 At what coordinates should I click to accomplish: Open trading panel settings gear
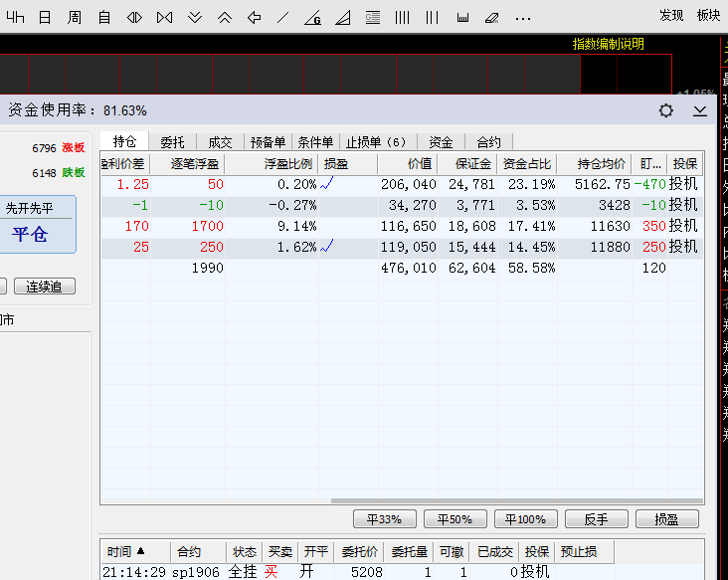pyautogui.click(x=666, y=110)
